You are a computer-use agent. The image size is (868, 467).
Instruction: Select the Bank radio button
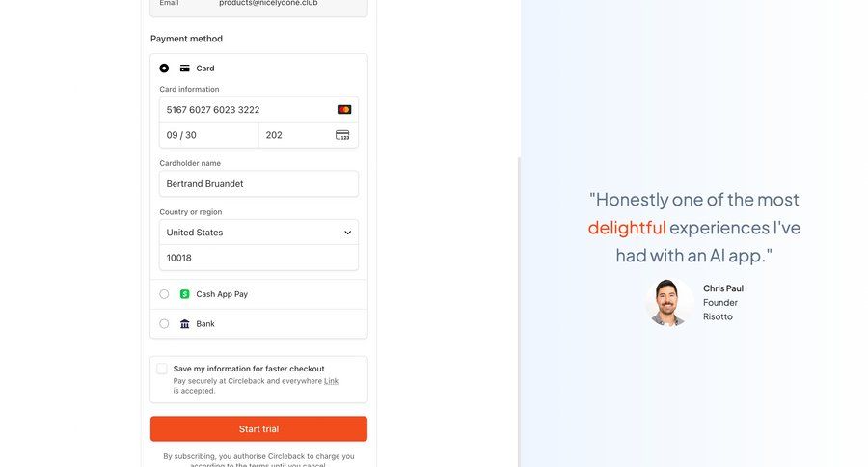tap(164, 324)
